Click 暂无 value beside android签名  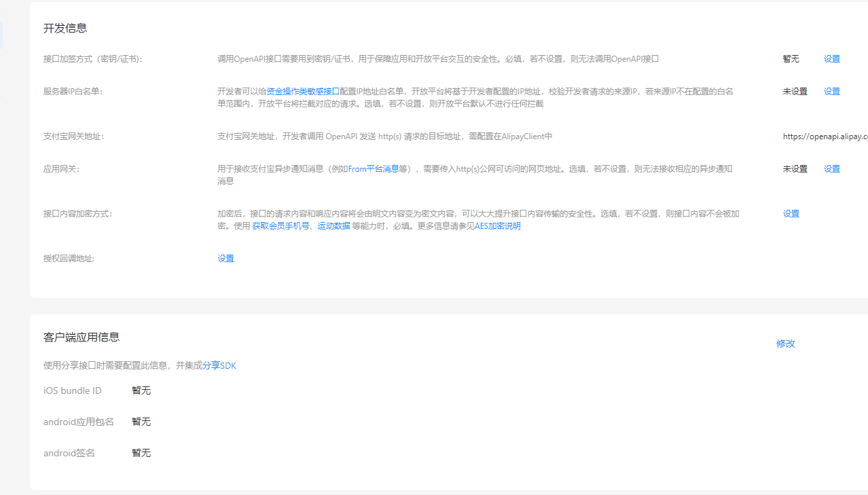coord(141,453)
